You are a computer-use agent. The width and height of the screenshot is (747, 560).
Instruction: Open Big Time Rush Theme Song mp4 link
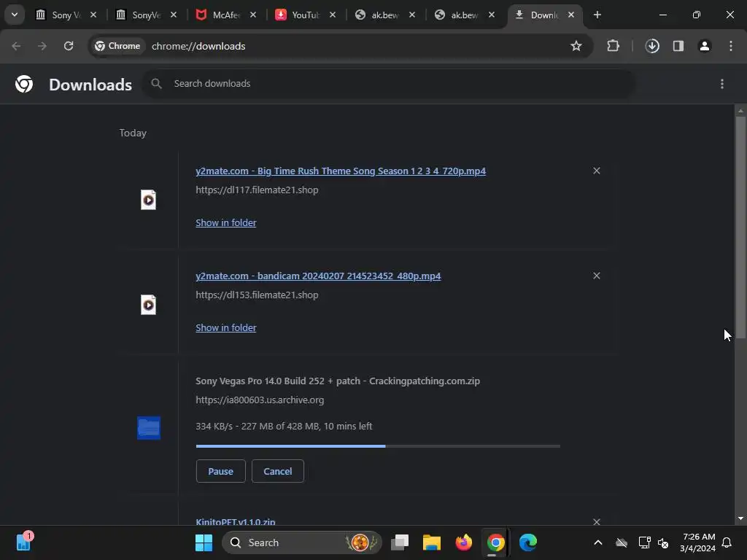341,171
